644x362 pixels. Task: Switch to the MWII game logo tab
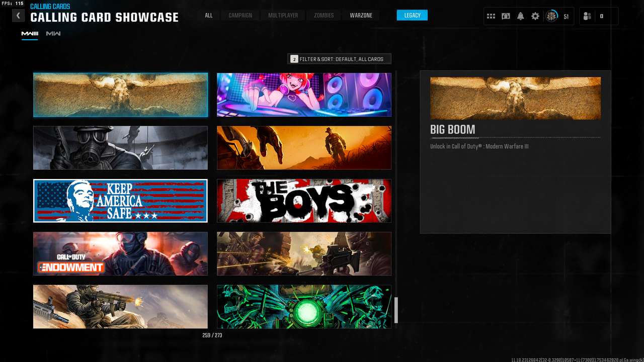pos(53,34)
